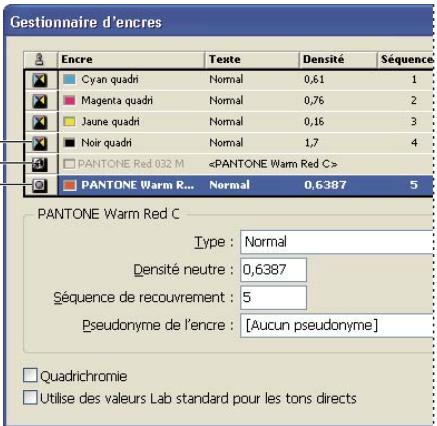Click the process ink icon for Magenta quadri
The image size is (437, 426).
40,101
